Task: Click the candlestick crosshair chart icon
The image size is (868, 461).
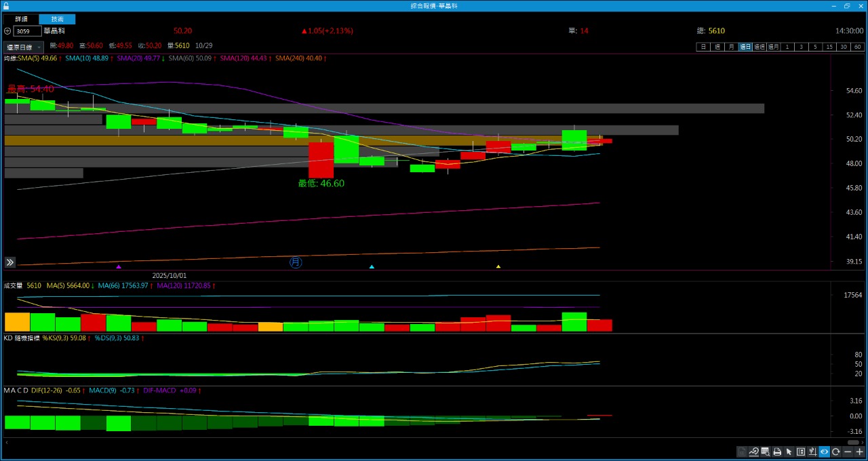Action: 812,452
